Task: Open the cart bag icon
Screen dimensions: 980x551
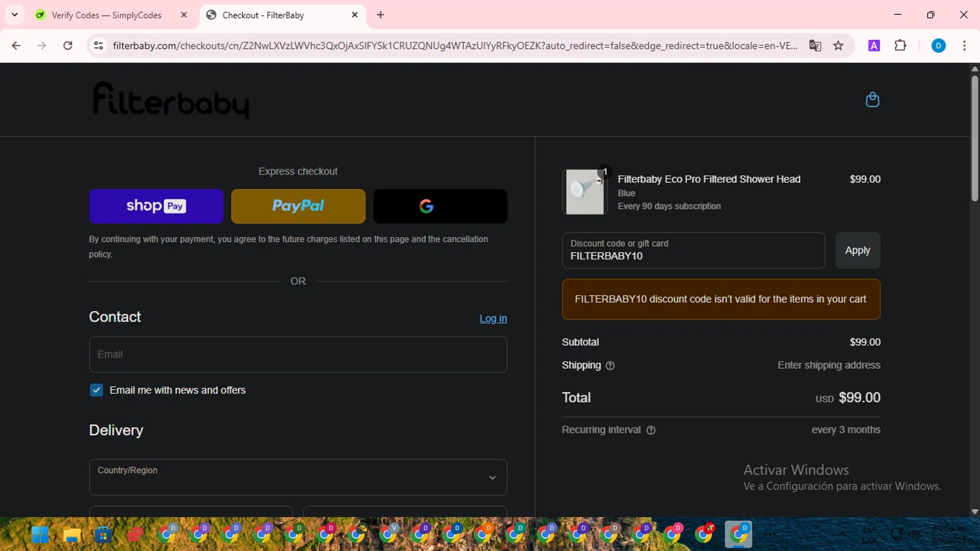Action: (872, 99)
